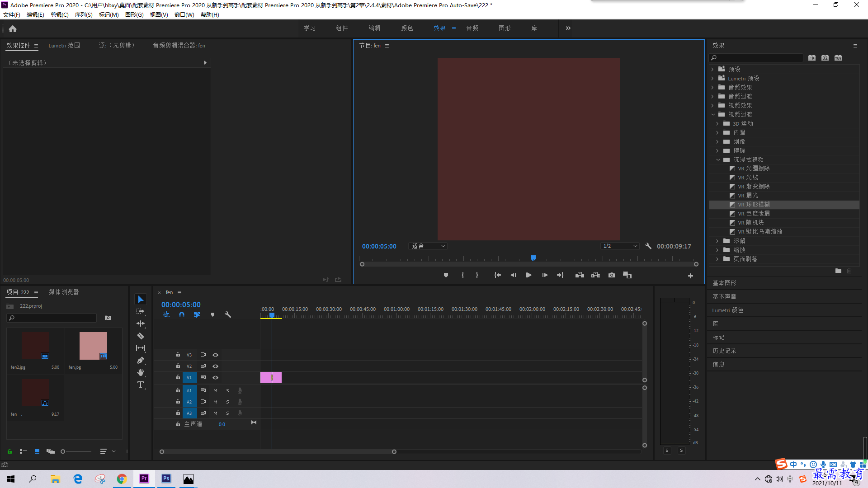Click Add Marker in program monitor
Screen dimensions: 868x488
tap(446, 275)
